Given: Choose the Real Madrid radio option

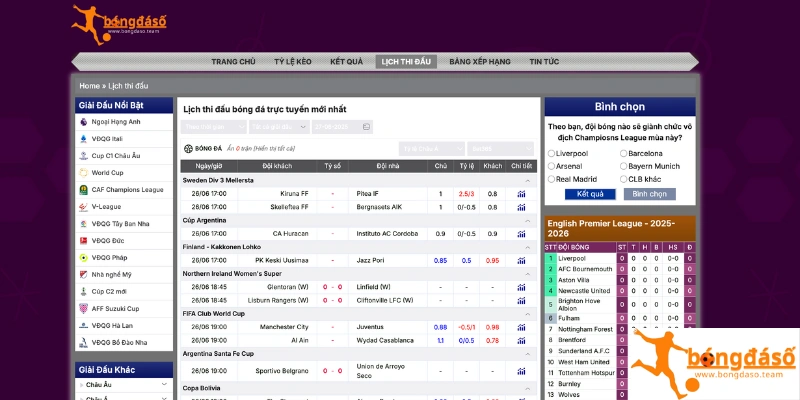Looking at the screenshot, I should point(552,179).
